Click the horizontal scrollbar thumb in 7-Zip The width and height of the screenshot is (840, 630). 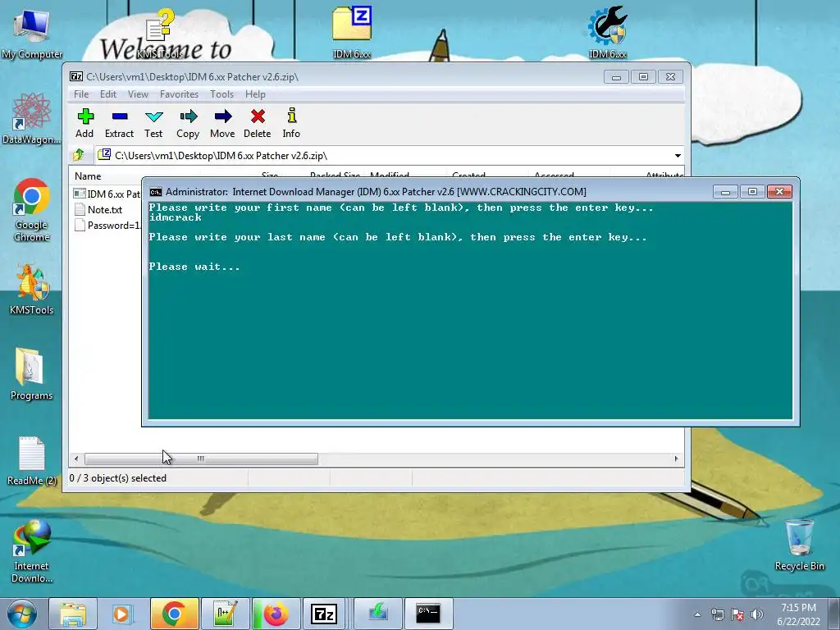click(x=201, y=459)
